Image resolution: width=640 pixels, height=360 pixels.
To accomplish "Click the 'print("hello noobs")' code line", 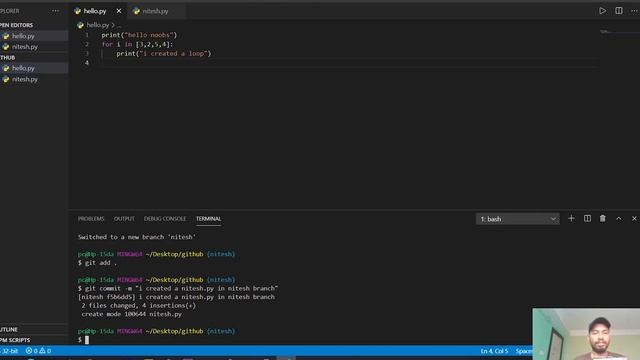I will tap(139, 35).
